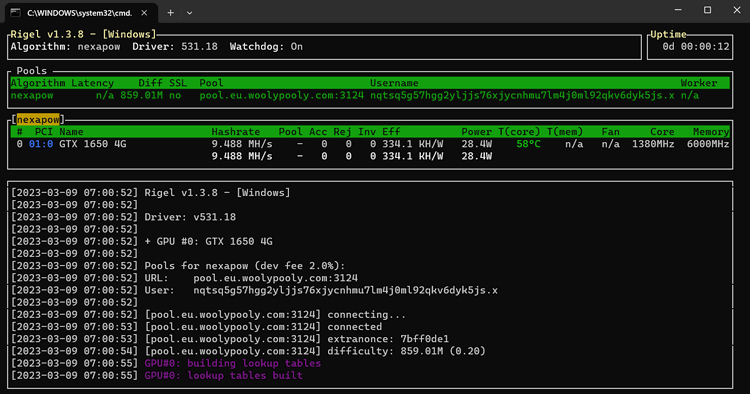Open the new tab profile dropdown
Screen dimensions: 750x394
[x=189, y=13]
